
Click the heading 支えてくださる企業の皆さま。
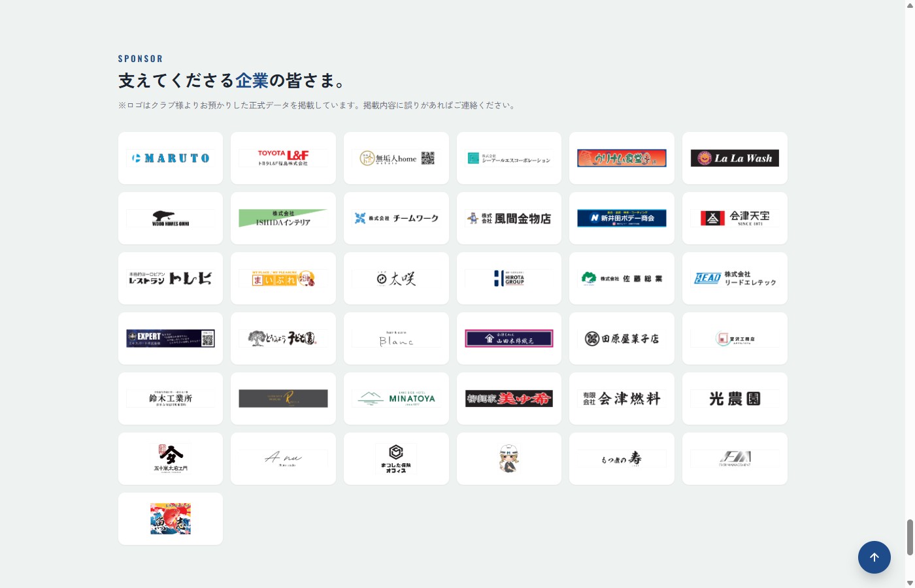[232, 80]
